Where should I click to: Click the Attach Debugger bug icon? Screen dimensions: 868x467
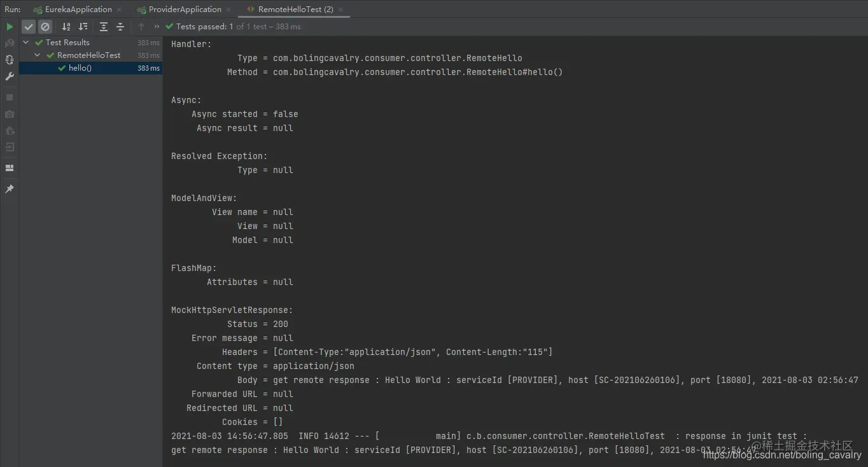click(10, 130)
